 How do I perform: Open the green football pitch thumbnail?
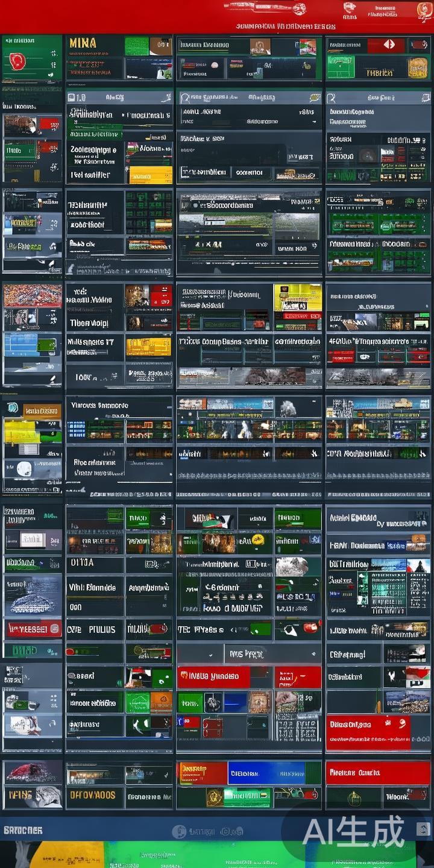341,67
